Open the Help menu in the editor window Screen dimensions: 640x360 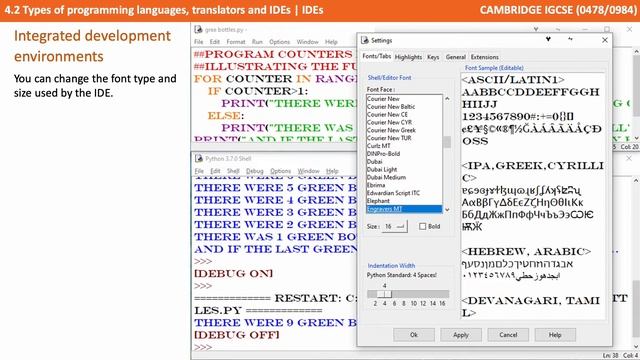[331, 42]
